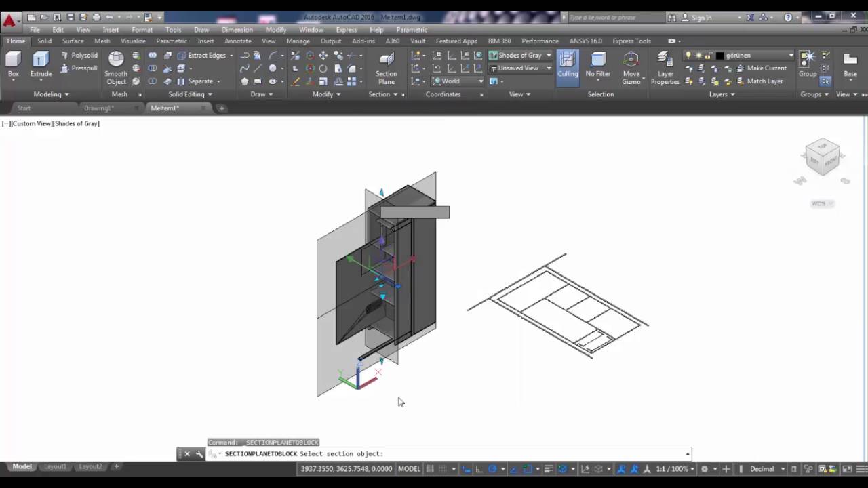The image size is (868, 488).
Task: Toggle ortho mode in status bar
Action: coord(479,469)
